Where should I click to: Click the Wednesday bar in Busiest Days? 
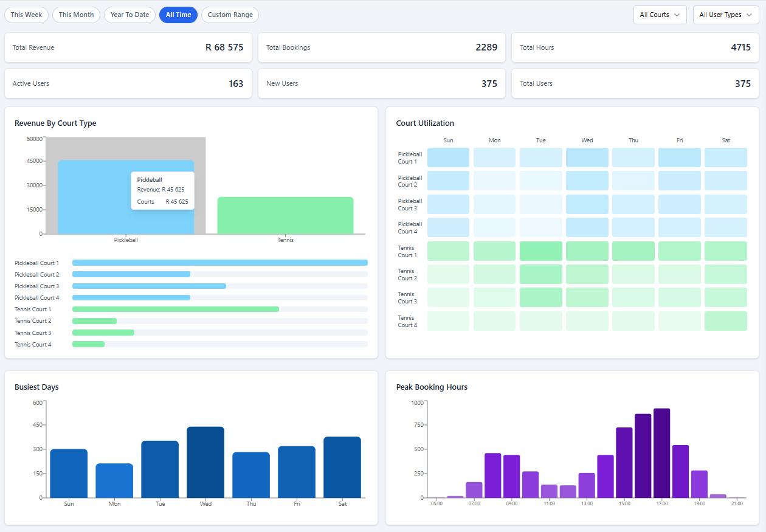point(205,462)
